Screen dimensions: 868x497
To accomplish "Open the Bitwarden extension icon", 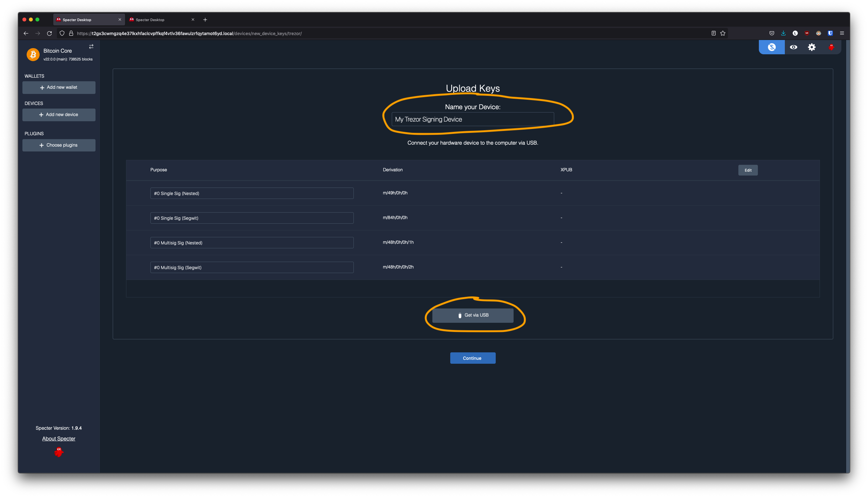I will 830,33.
